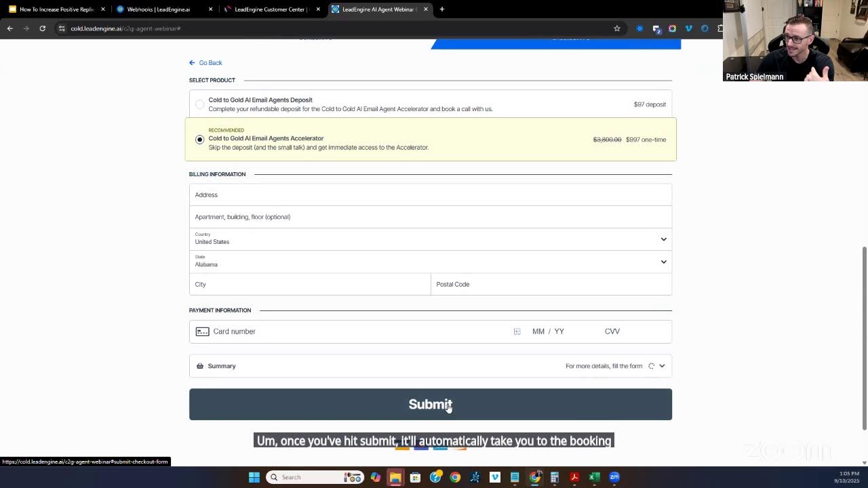Image resolution: width=868 pixels, height=488 pixels.
Task: Click the $997 one-time price text
Action: (646, 140)
